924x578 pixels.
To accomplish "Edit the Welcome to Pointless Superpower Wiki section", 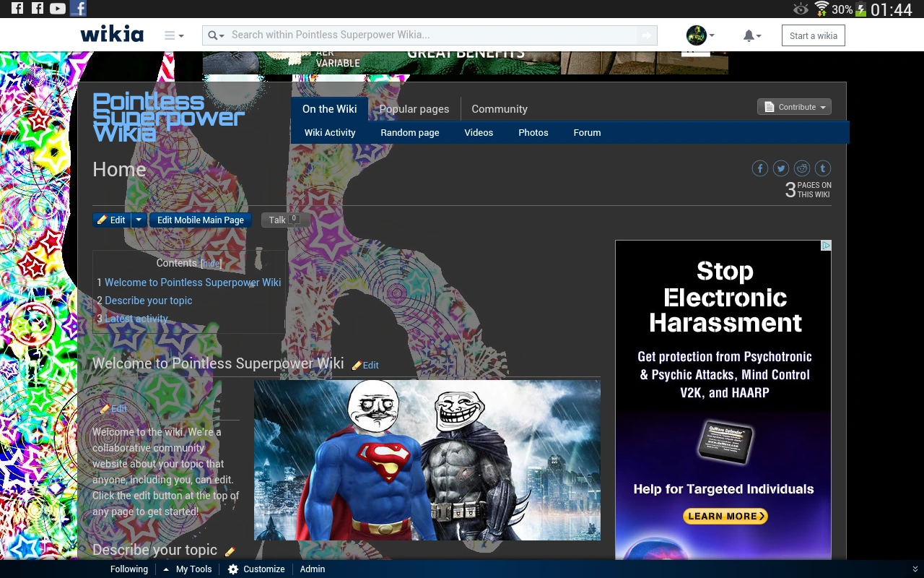I will [366, 366].
